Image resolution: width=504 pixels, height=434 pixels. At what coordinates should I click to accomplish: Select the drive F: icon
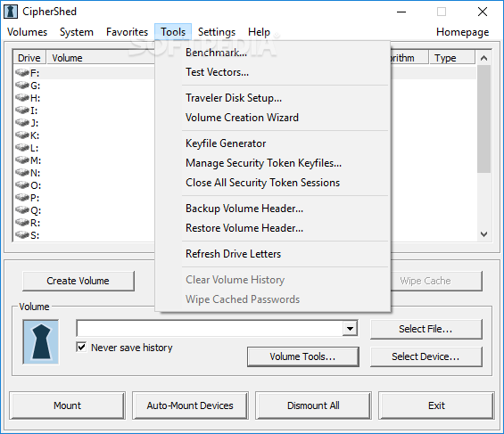22,73
